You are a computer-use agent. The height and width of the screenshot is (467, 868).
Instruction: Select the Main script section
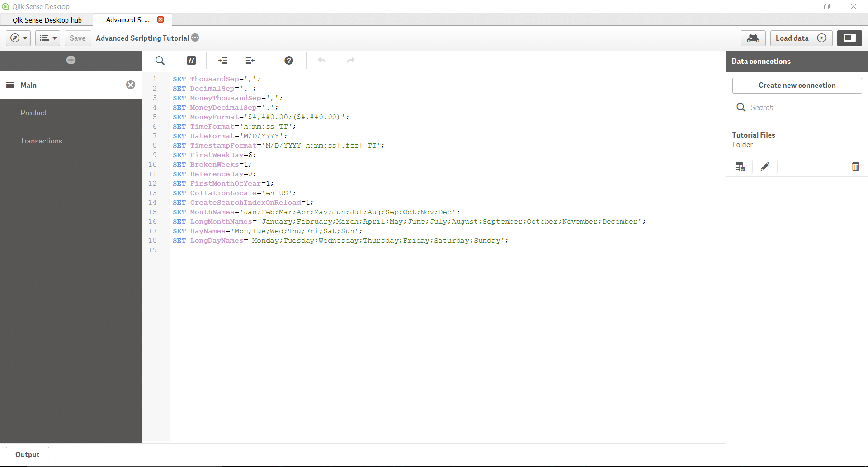[x=71, y=85]
